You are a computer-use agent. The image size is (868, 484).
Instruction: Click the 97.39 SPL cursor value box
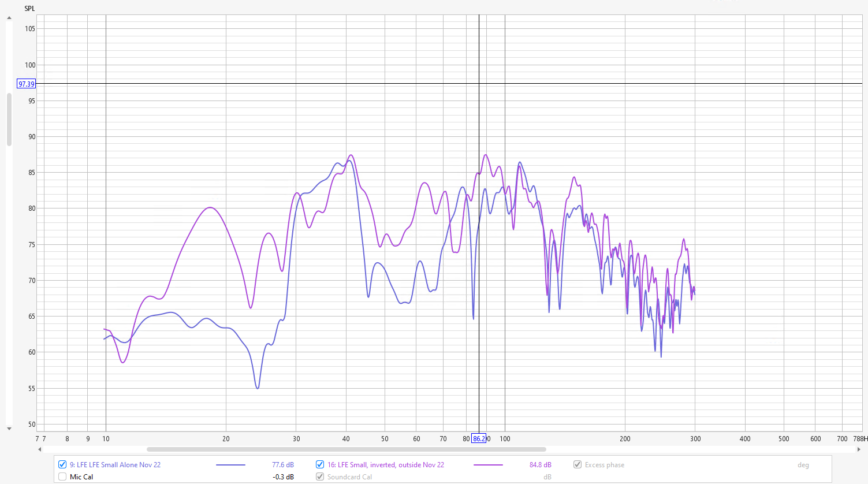27,84
